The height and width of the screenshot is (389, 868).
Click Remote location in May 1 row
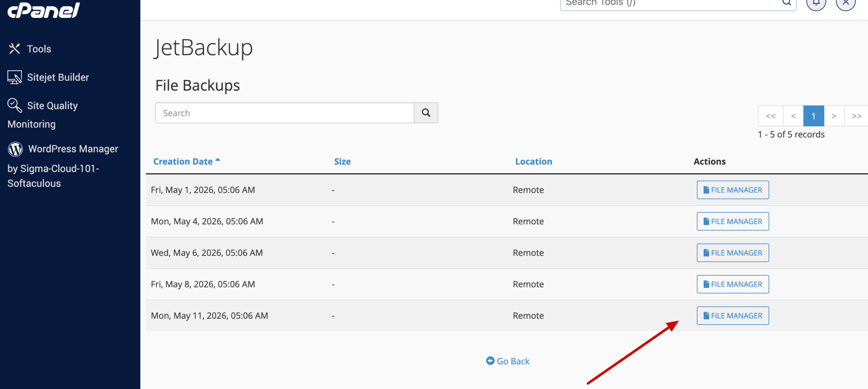point(528,190)
